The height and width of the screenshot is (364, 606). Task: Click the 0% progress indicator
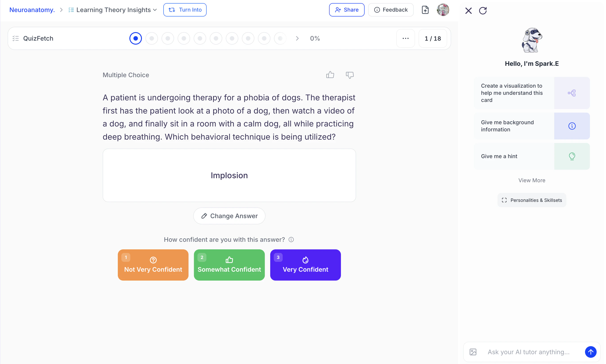coord(315,39)
